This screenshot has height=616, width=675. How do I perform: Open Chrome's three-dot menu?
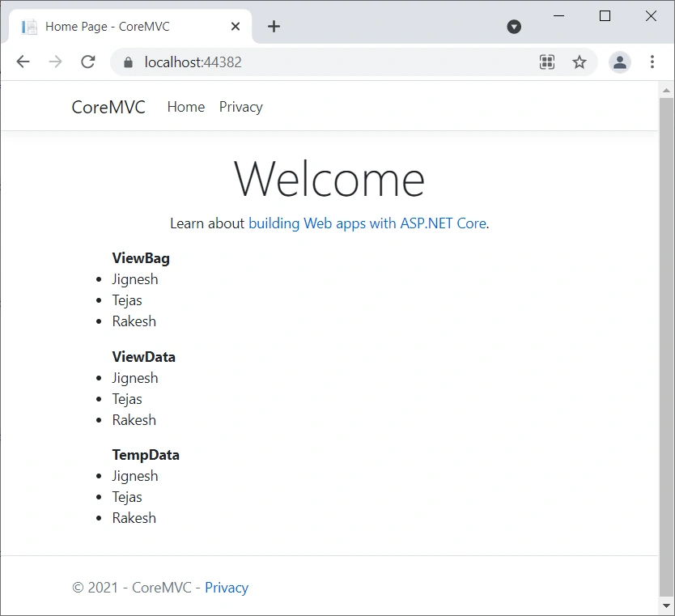click(652, 62)
